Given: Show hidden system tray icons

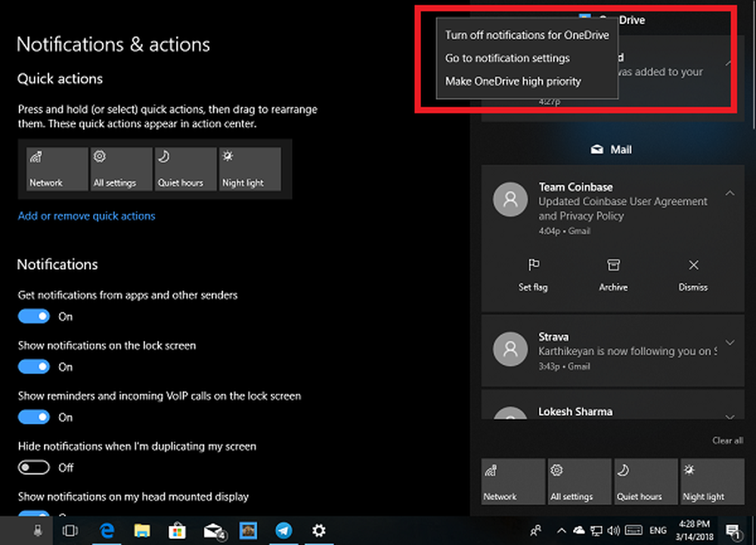Looking at the screenshot, I should [561, 531].
